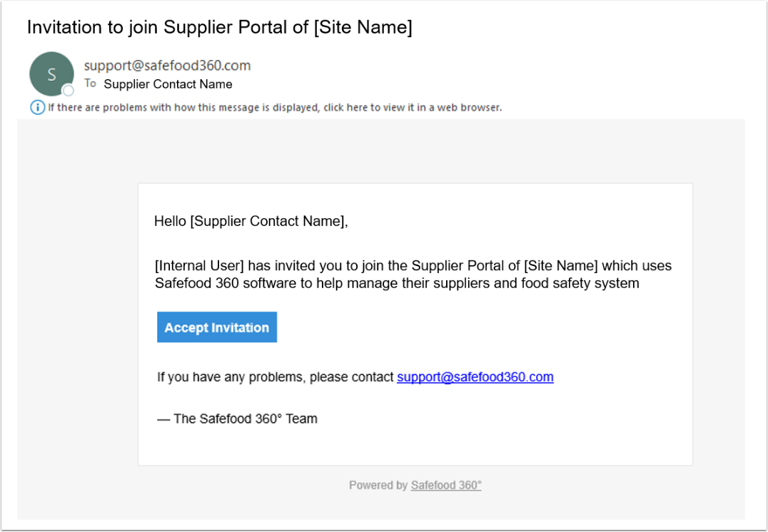Viewport: 768px width, 532px height.
Task: Open message in web browser via info notice
Action: [x=275, y=108]
